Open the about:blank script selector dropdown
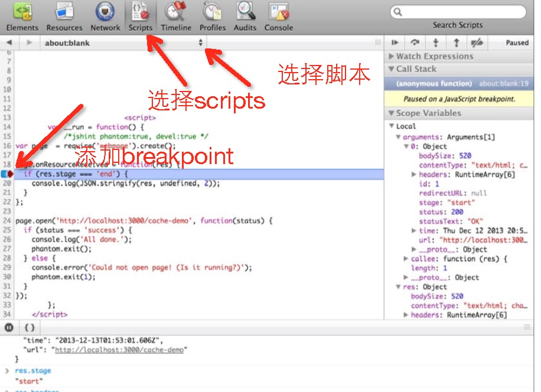Viewport: 541px width, 392px height. [123, 43]
